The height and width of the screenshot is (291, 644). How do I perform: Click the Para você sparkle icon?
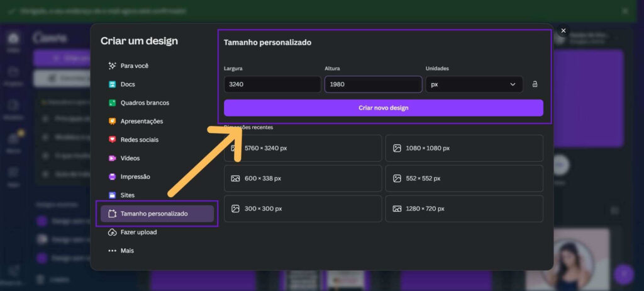pyautogui.click(x=112, y=66)
